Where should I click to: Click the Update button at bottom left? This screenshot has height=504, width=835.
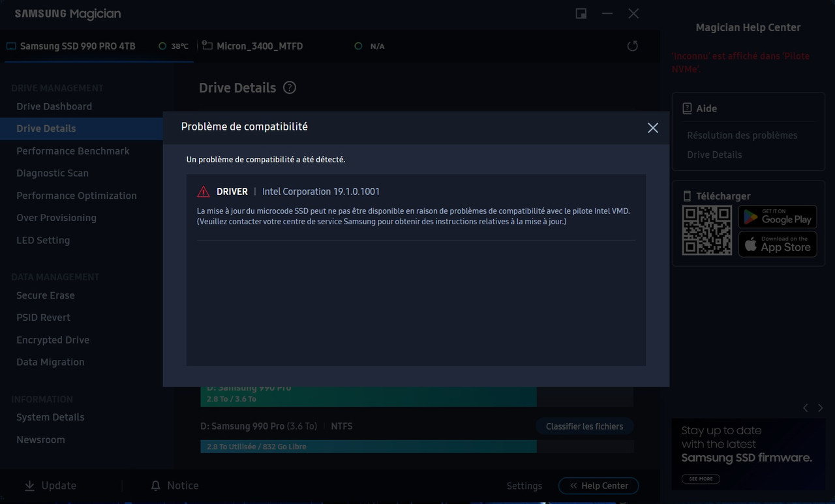(x=50, y=486)
